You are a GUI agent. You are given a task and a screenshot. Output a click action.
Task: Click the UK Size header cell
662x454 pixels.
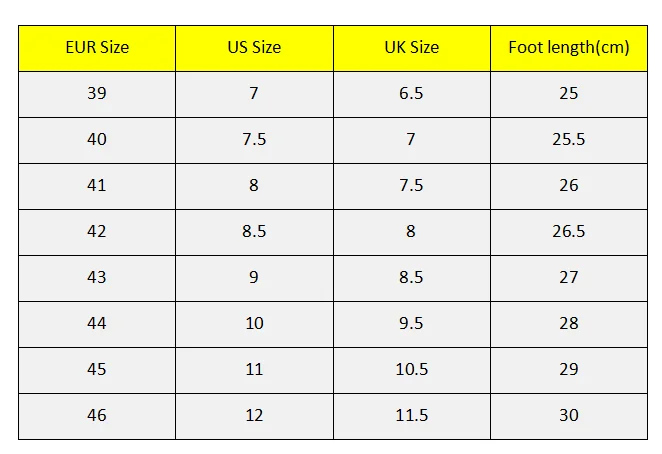(412, 48)
